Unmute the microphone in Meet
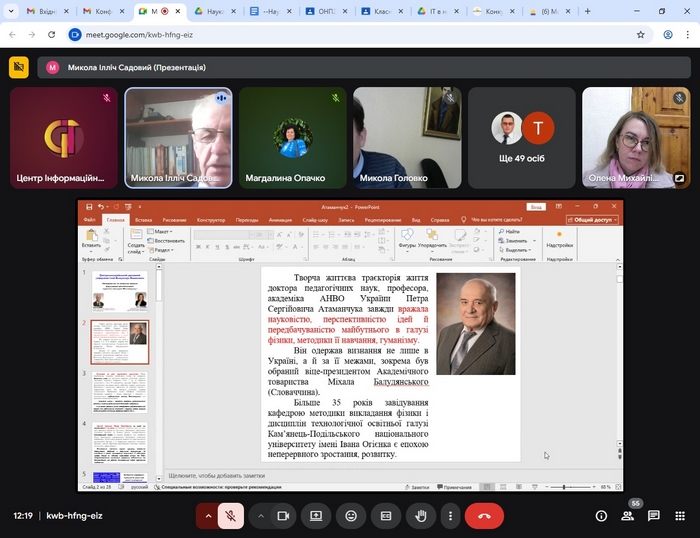The width and height of the screenshot is (700, 538). click(x=229, y=516)
